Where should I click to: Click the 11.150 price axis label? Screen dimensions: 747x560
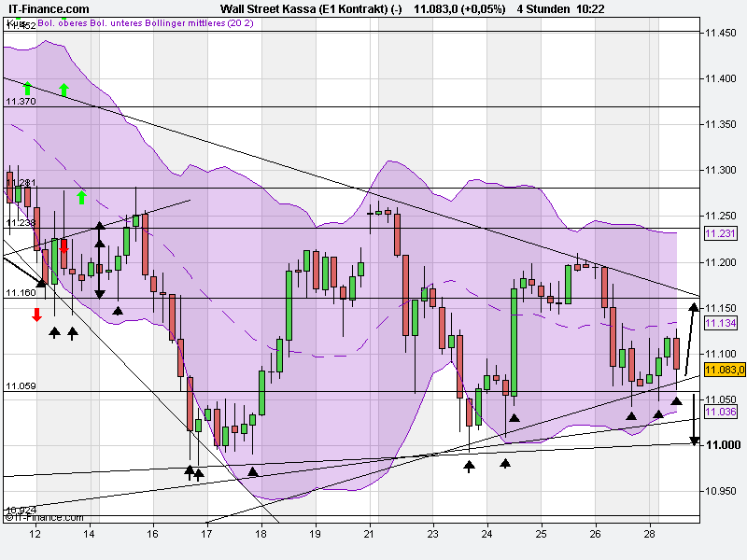pyautogui.click(x=720, y=308)
